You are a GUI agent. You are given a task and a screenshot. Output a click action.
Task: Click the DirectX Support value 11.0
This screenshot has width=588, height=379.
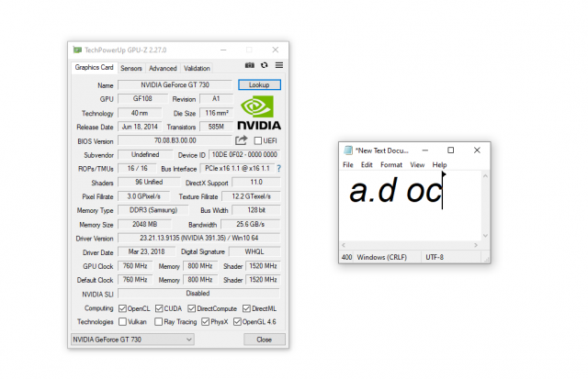click(256, 182)
